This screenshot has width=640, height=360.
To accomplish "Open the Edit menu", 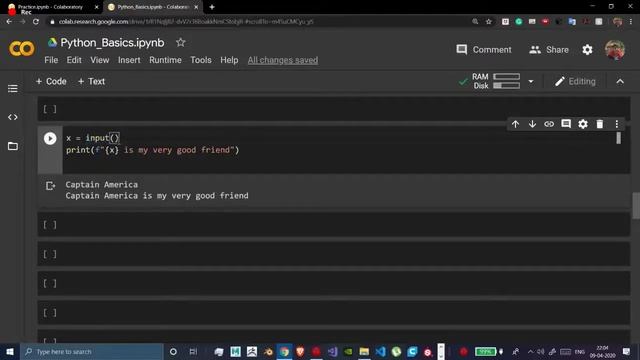I will pyautogui.click(x=74, y=60).
